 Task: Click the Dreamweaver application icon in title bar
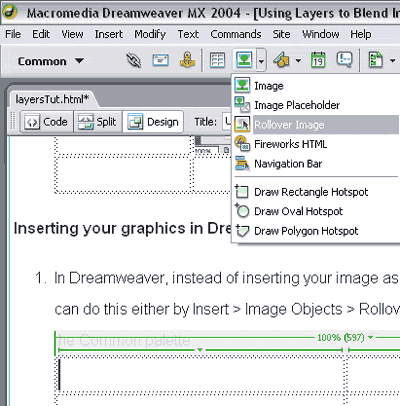(x=10, y=12)
